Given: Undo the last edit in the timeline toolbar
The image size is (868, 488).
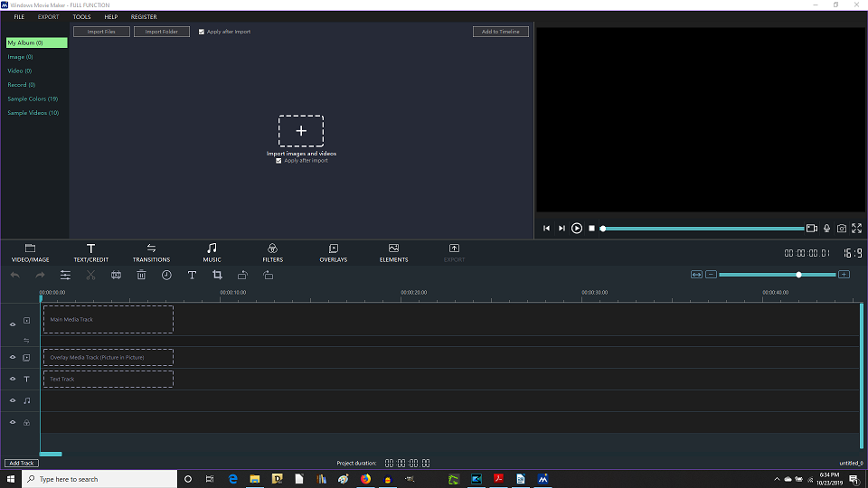Looking at the screenshot, I should 15,275.
